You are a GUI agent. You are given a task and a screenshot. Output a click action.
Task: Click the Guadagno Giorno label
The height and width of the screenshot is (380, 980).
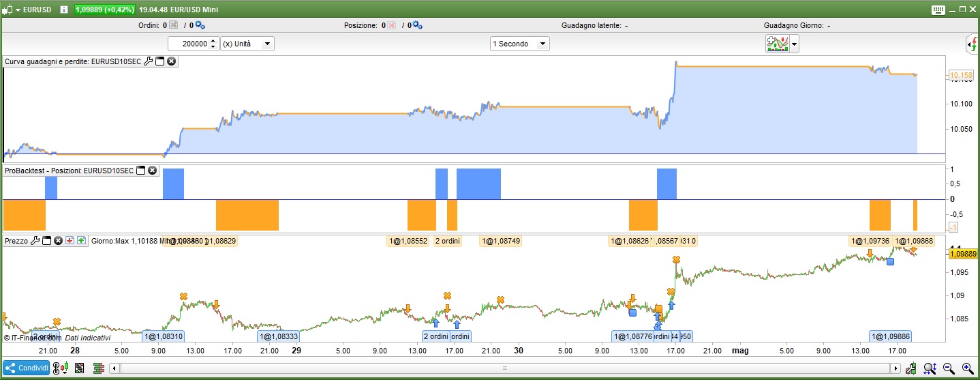click(x=794, y=25)
